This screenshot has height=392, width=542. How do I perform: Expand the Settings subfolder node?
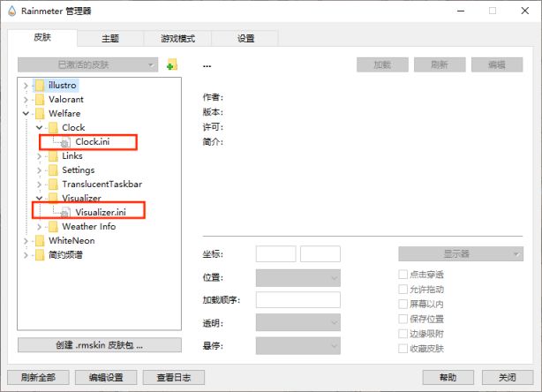pos(39,170)
